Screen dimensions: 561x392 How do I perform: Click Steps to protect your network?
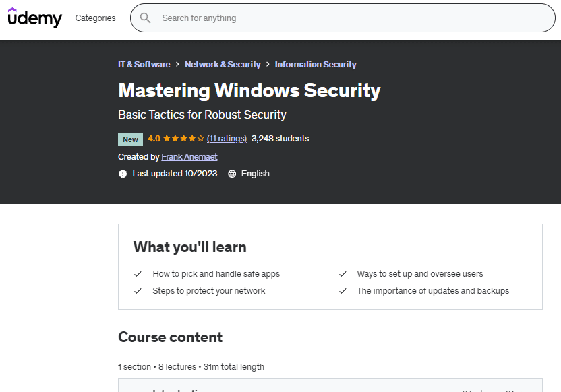209,291
